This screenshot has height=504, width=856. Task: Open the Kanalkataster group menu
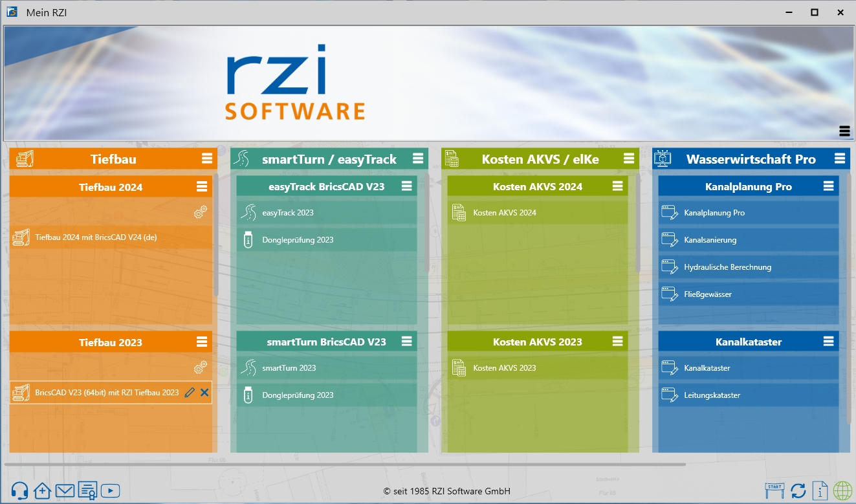pyautogui.click(x=828, y=342)
